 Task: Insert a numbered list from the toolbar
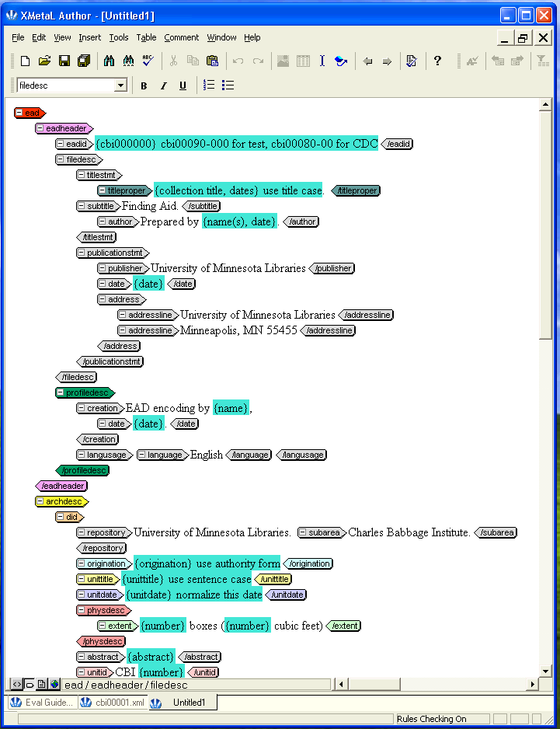[208, 85]
